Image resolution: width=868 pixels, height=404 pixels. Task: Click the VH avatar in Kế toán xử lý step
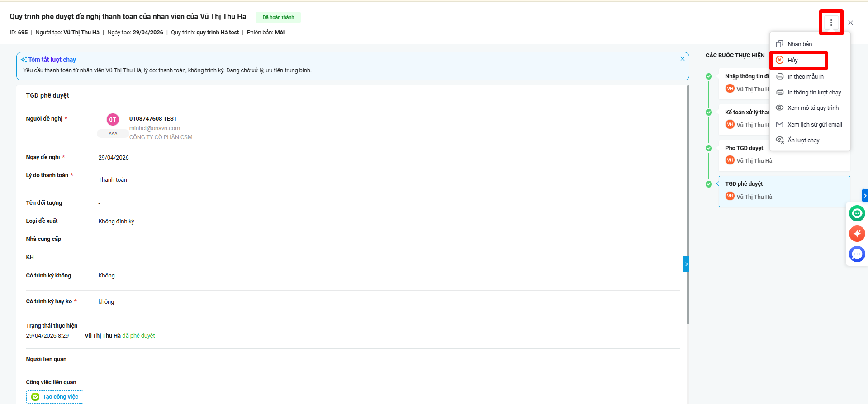[x=730, y=124]
